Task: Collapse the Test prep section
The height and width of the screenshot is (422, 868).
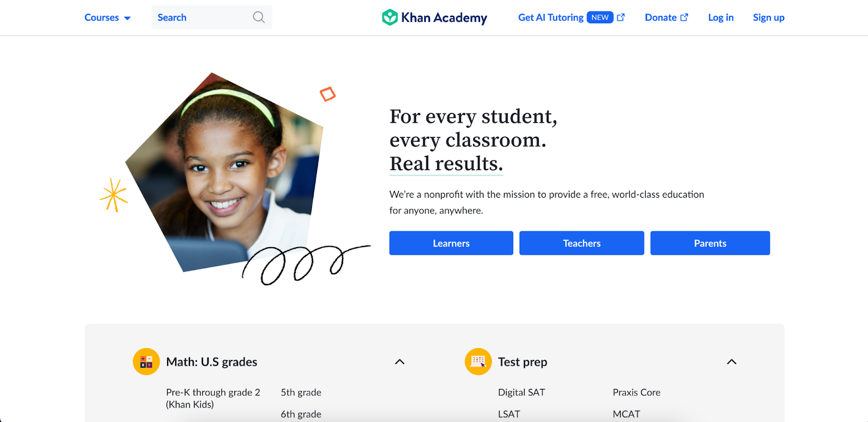Action: (x=732, y=362)
